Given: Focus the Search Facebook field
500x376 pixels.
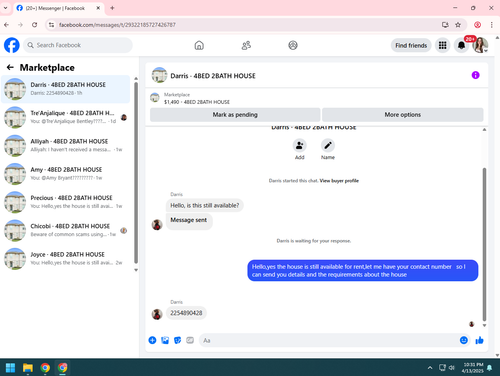Looking at the screenshot, I should click(78, 45).
